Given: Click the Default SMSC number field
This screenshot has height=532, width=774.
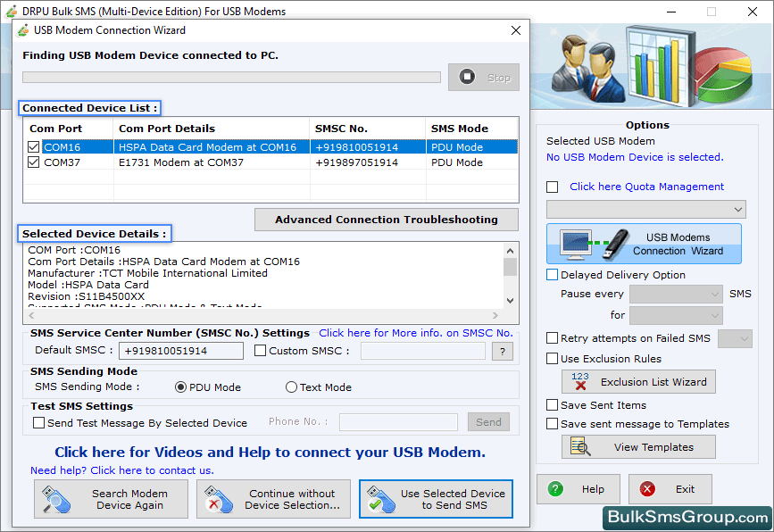Looking at the screenshot, I should click(181, 351).
